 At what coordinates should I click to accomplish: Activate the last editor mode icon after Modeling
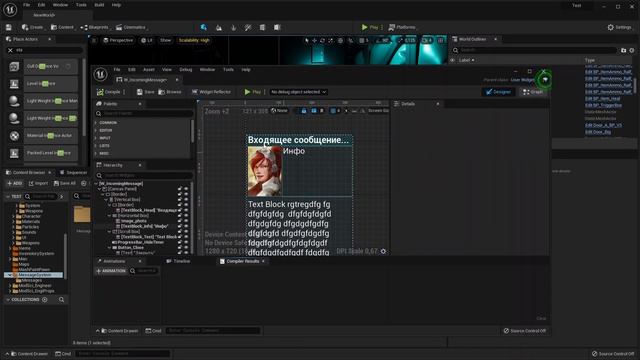tap(277, 27)
